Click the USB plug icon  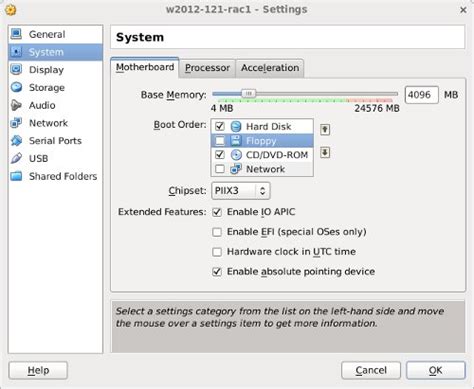pyautogui.click(x=16, y=158)
